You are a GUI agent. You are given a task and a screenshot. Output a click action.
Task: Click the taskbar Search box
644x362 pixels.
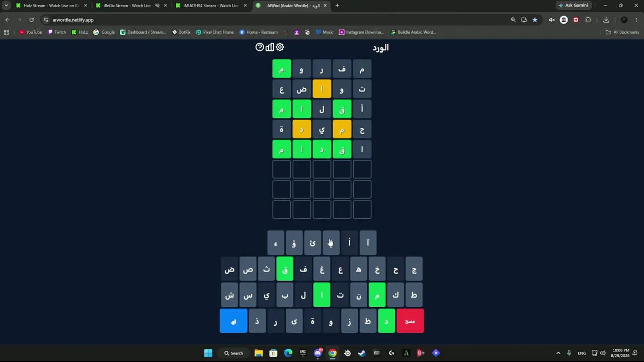click(x=234, y=353)
